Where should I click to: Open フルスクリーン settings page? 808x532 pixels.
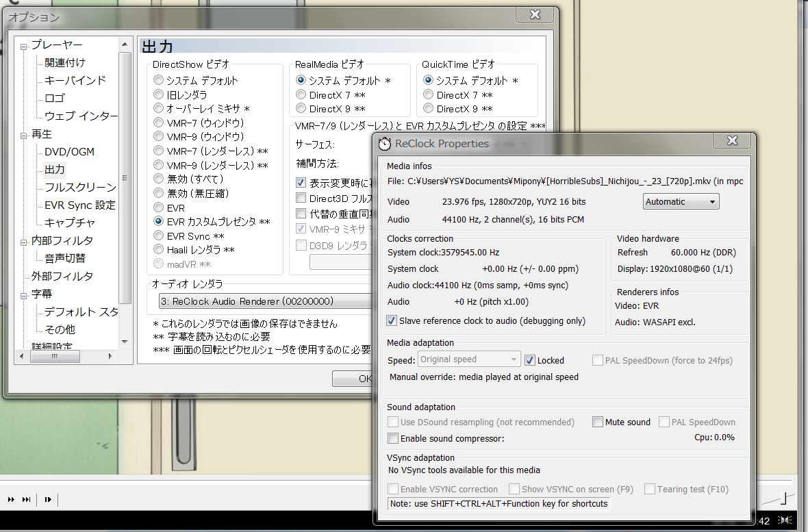coord(80,187)
